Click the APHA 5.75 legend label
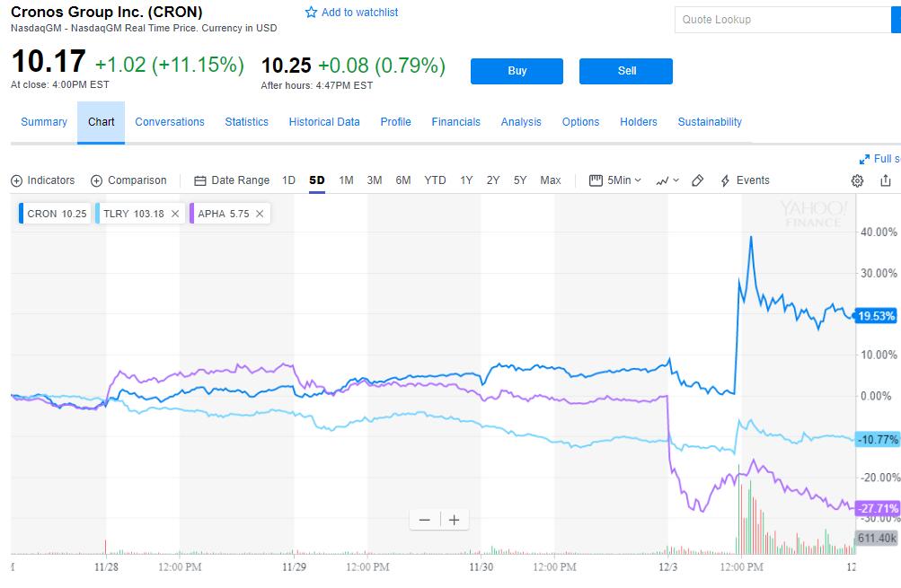The image size is (901, 588). (224, 214)
